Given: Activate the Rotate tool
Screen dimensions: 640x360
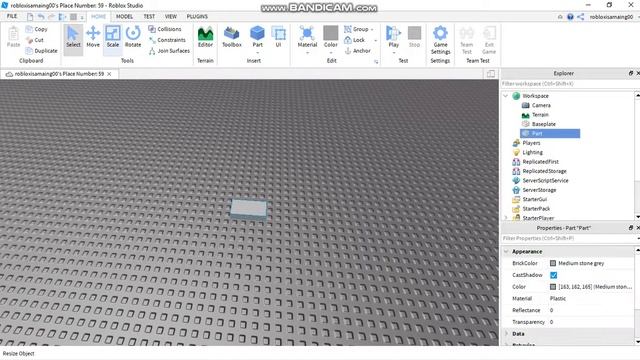Looking at the screenshot, I should coord(133,37).
